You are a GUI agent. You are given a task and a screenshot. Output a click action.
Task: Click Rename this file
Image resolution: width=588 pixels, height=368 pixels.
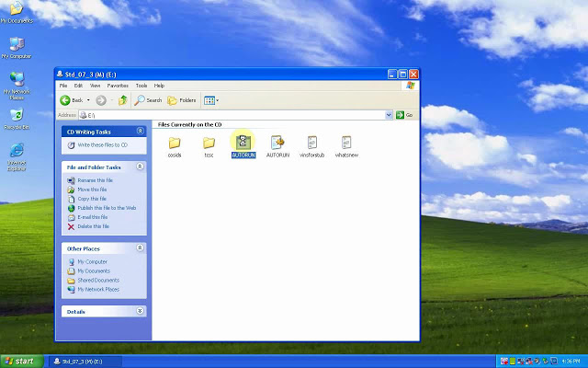click(95, 180)
